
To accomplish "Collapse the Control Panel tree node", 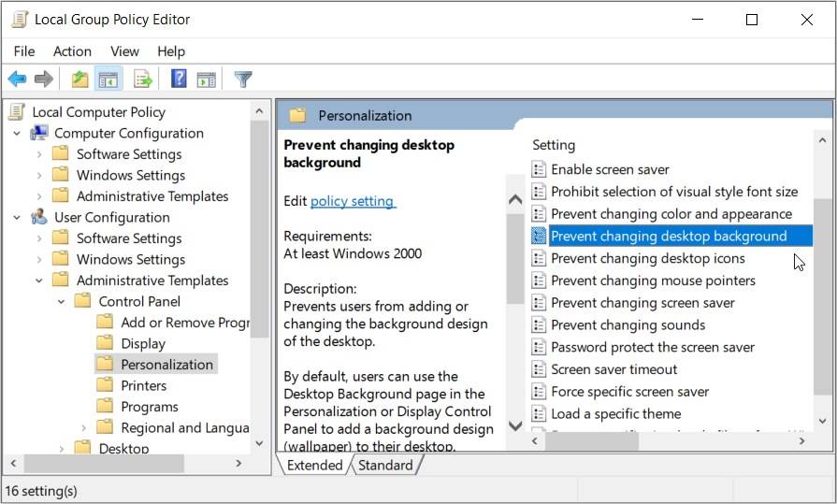I will pyautogui.click(x=61, y=302).
